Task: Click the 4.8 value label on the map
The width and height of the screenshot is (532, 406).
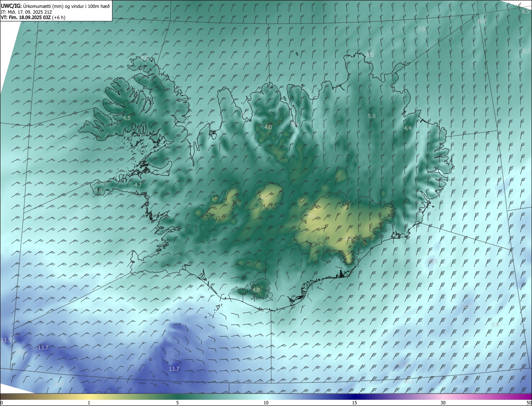Action: (x=99, y=191)
